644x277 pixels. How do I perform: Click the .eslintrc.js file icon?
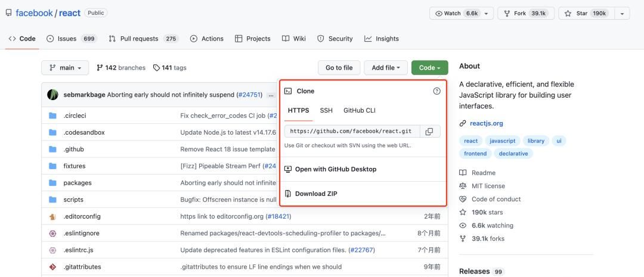tap(52, 250)
